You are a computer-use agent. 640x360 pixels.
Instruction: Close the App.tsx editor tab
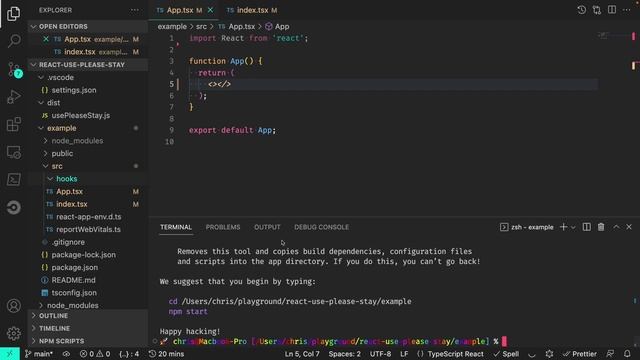click(210, 10)
